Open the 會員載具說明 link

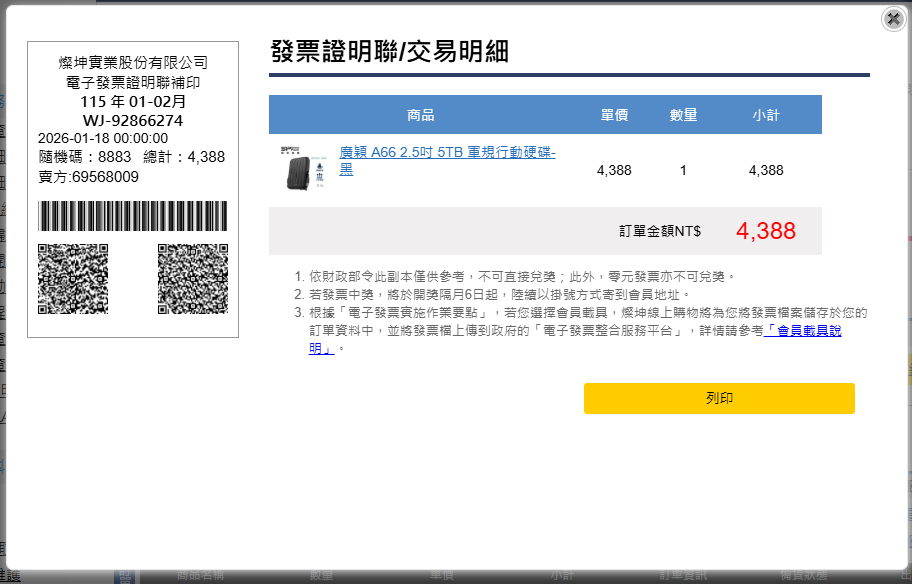[x=802, y=330]
